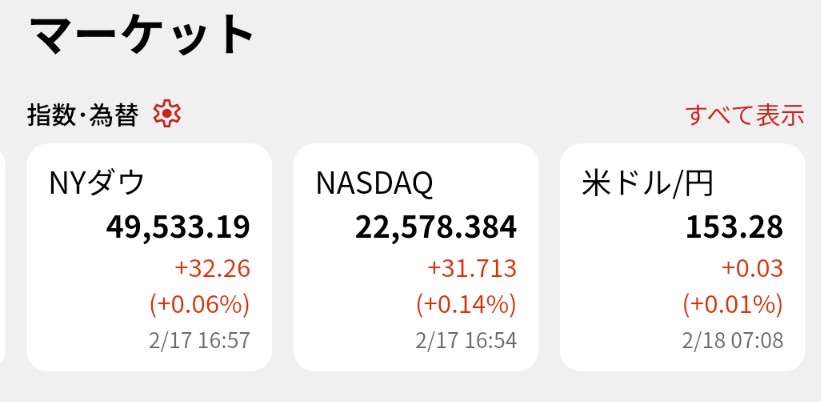821x402 pixels.
Task: Click the timestamp 2/17 16:54
Action: click(x=465, y=340)
